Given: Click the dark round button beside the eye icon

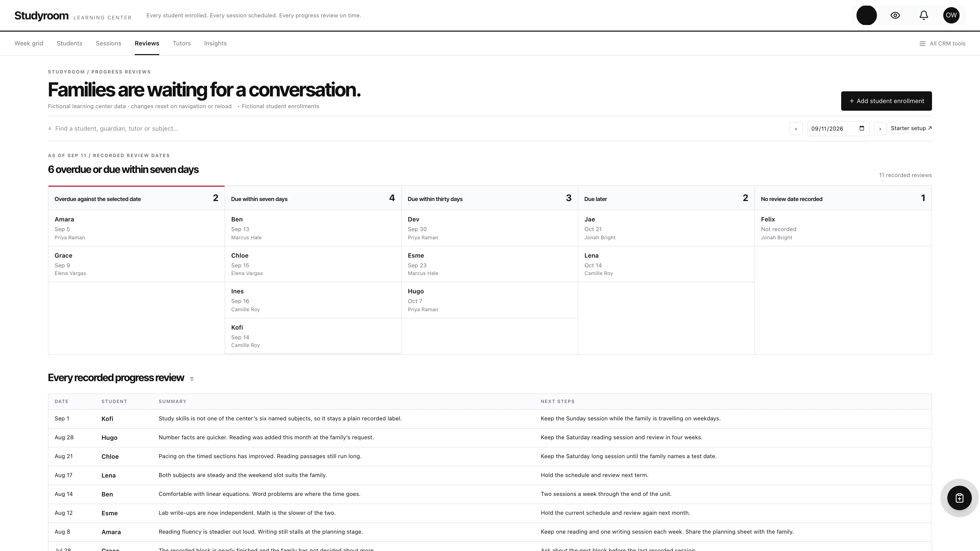Looking at the screenshot, I should (x=866, y=15).
